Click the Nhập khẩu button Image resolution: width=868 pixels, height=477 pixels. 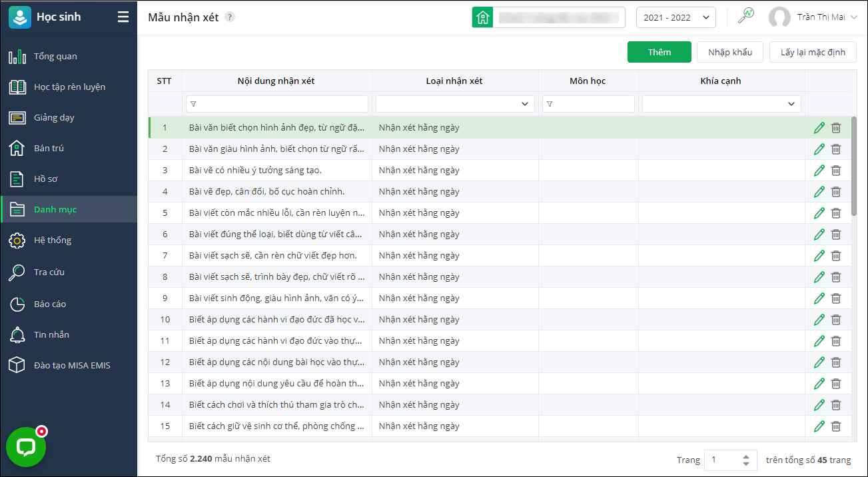pyautogui.click(x=730, y=52)
